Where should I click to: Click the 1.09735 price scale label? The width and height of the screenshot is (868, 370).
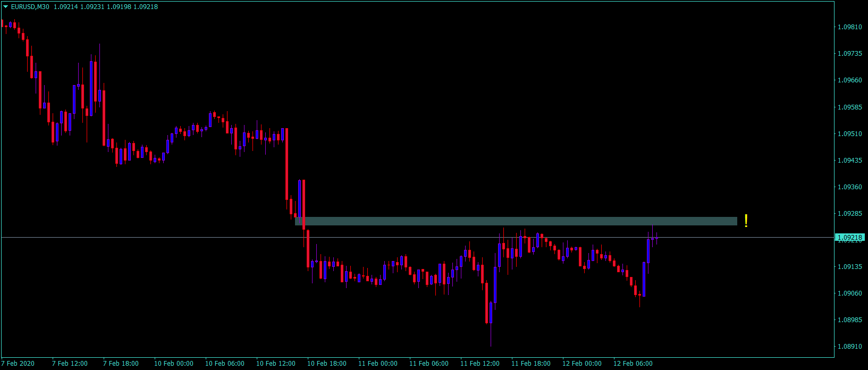(850, 54)
